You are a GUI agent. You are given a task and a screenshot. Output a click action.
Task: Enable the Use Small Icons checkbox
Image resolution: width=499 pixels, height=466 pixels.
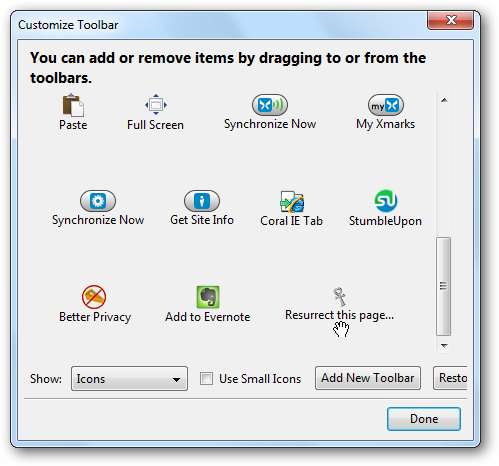click(206, 378)
